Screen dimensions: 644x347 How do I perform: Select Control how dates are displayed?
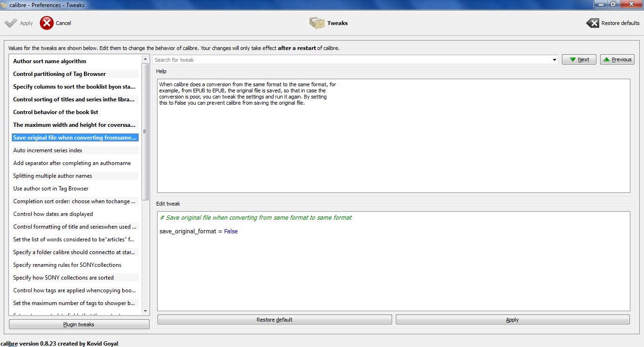tap(75, 214)
